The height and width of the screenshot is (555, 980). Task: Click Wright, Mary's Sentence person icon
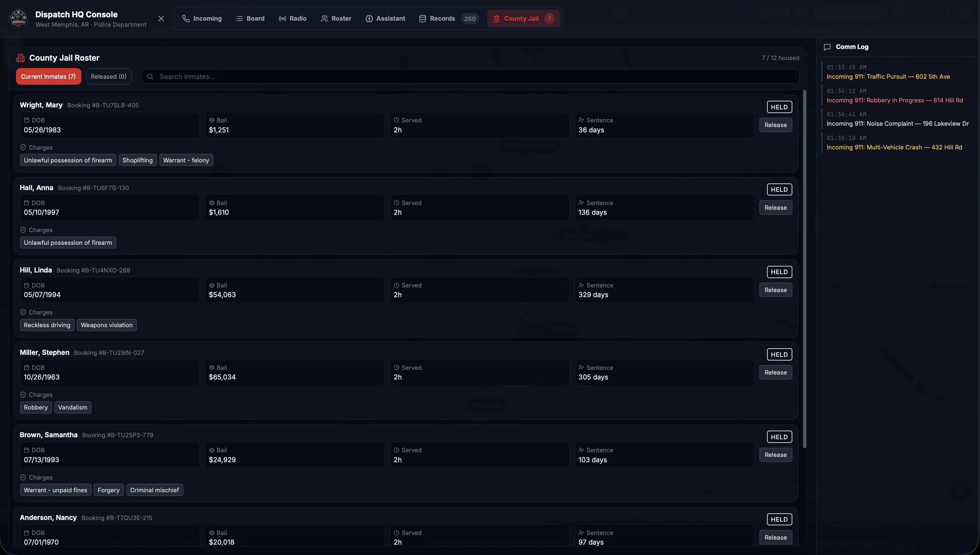coord(581,120)
